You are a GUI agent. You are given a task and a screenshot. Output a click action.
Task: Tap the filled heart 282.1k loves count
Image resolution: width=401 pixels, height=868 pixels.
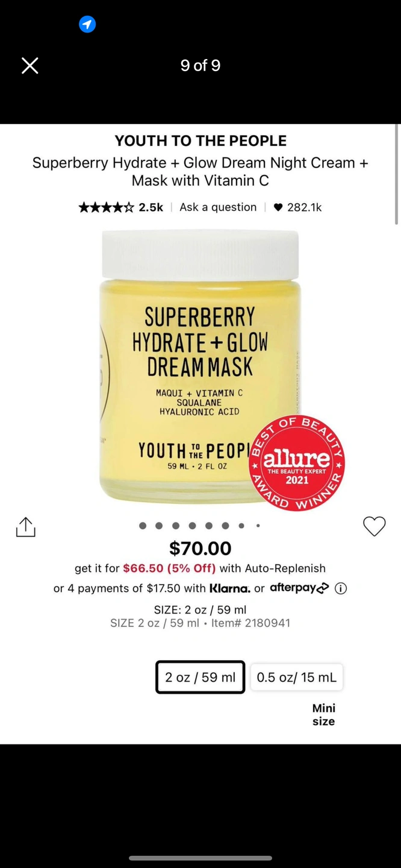coord(297,207)
